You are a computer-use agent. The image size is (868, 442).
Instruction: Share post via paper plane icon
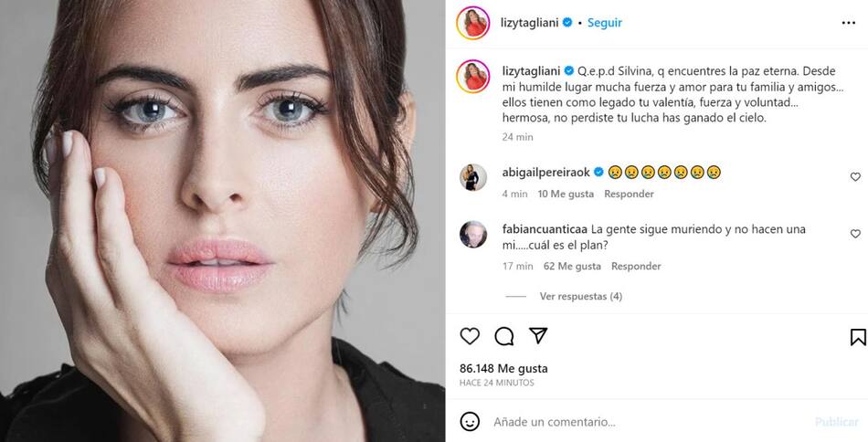[x=538, y=335]
